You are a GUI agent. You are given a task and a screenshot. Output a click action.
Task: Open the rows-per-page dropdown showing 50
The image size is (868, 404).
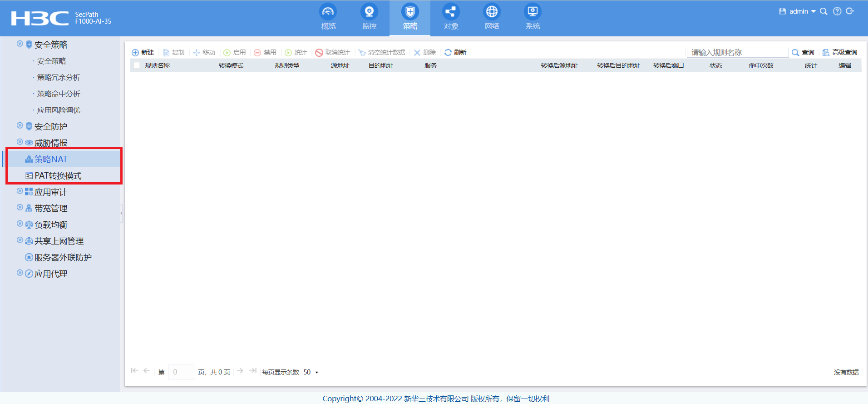(311, 372)
